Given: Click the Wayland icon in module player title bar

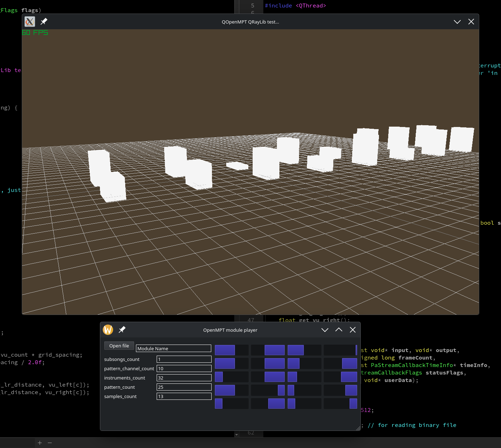Looking at the screenshot, I should [x=108, y=330].
